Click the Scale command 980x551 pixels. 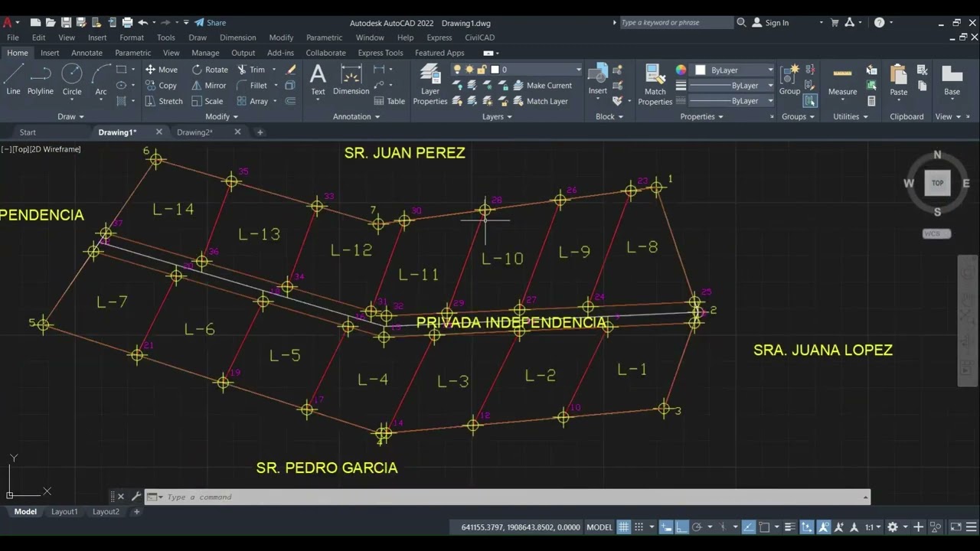207,101
